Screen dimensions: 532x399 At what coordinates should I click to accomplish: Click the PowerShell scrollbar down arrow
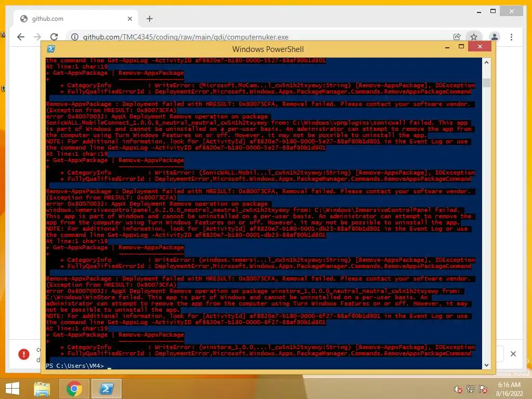click(486, 365)
